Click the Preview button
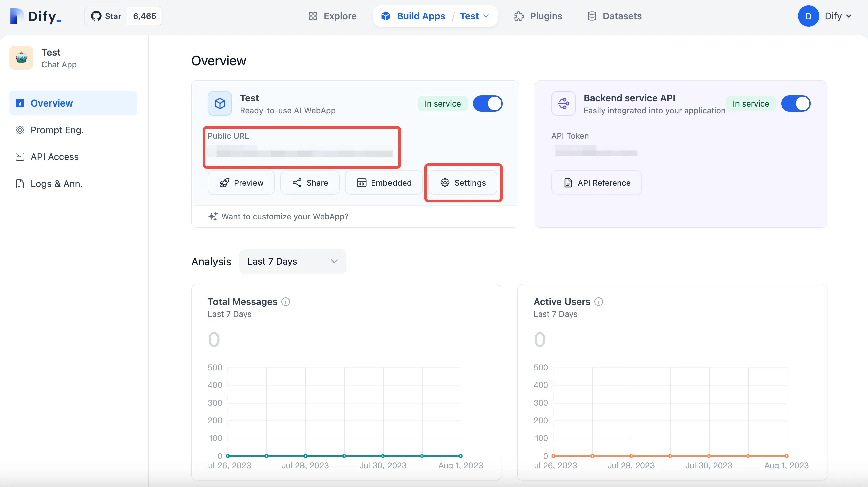 tap(241, 183)
